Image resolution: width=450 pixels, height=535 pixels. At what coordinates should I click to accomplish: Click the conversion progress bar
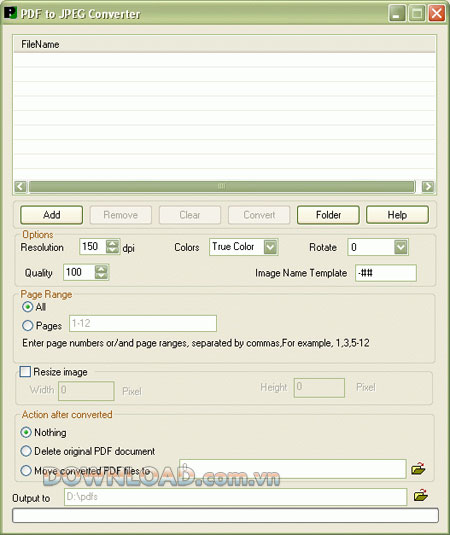point(225,515)
